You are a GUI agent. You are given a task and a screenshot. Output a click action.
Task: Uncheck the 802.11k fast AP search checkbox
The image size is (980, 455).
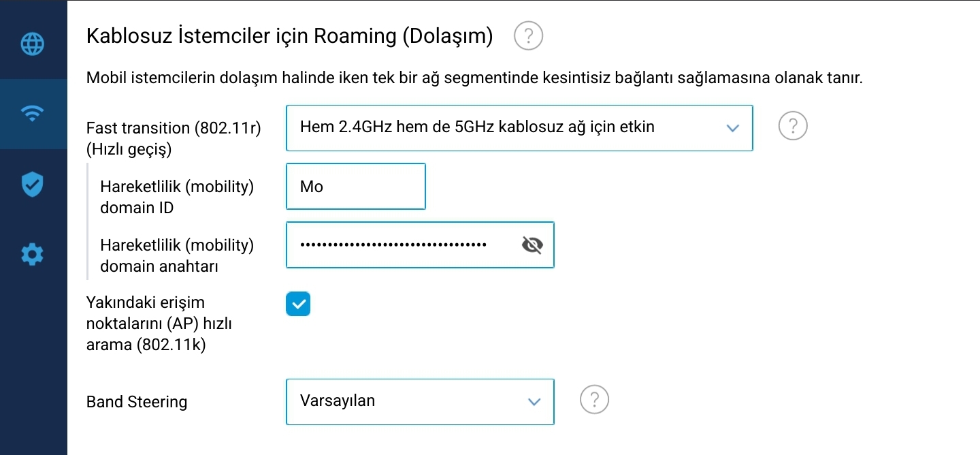tap(298, 304)
